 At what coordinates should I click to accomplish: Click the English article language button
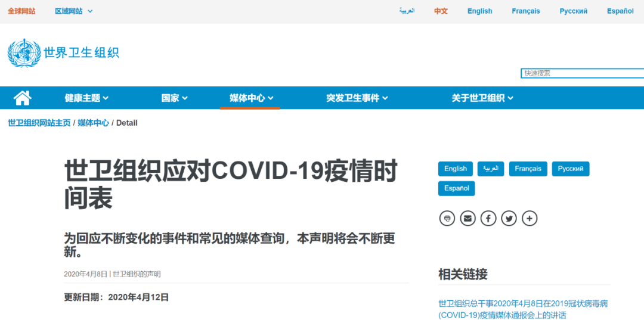456,169
